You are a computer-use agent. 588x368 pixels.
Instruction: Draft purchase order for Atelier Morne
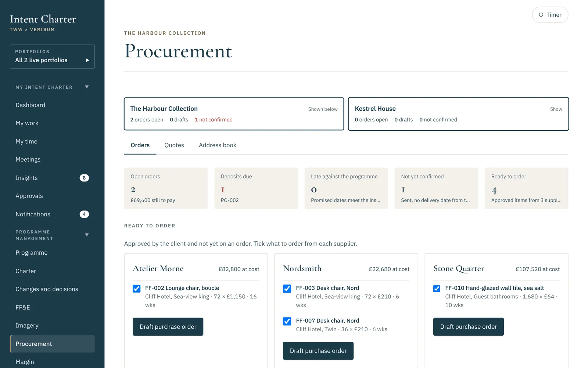168,327
